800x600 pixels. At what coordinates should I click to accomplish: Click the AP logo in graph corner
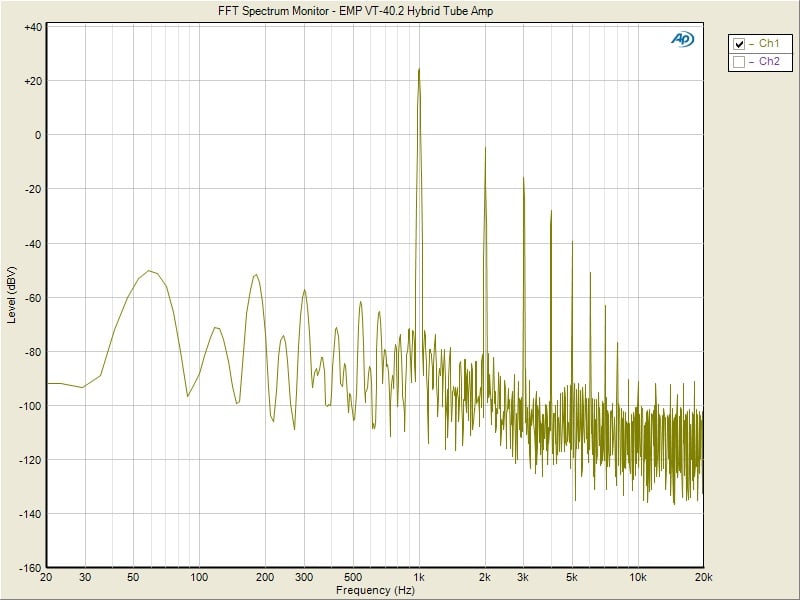[682, 39]
